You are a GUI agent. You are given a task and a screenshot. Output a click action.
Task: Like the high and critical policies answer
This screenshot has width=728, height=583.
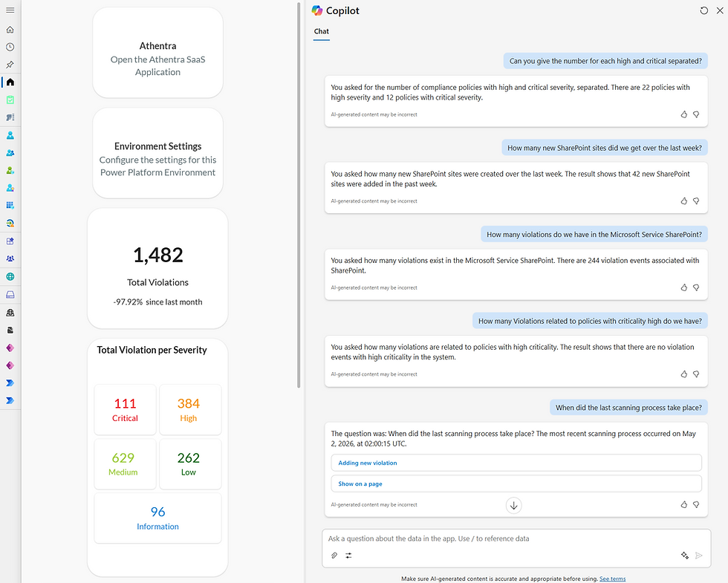pos(684,114)
